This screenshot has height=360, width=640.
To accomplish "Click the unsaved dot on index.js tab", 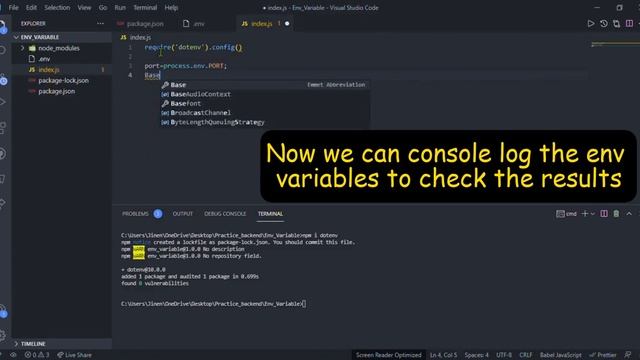I will [x=287, y=24].
